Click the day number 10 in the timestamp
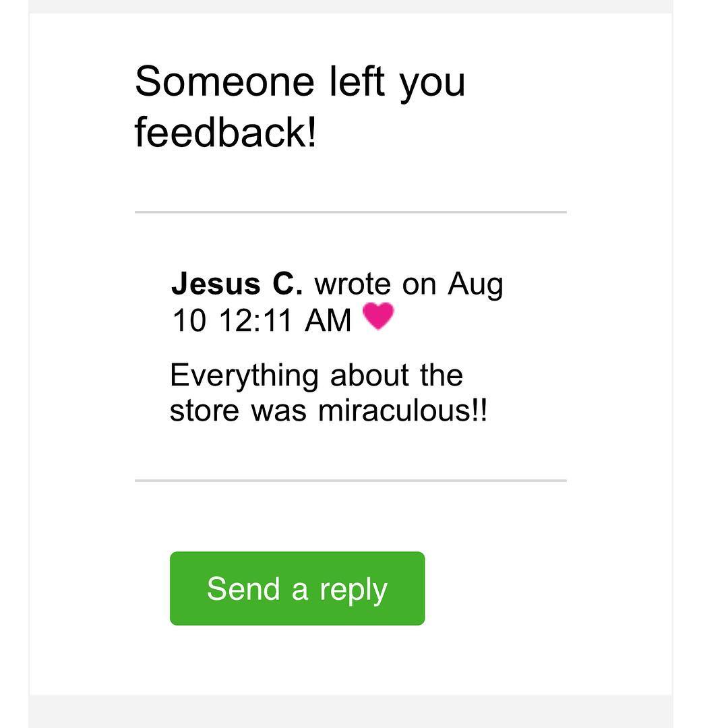728x728 pixels. pyautogui.click(x=188, y=320)
